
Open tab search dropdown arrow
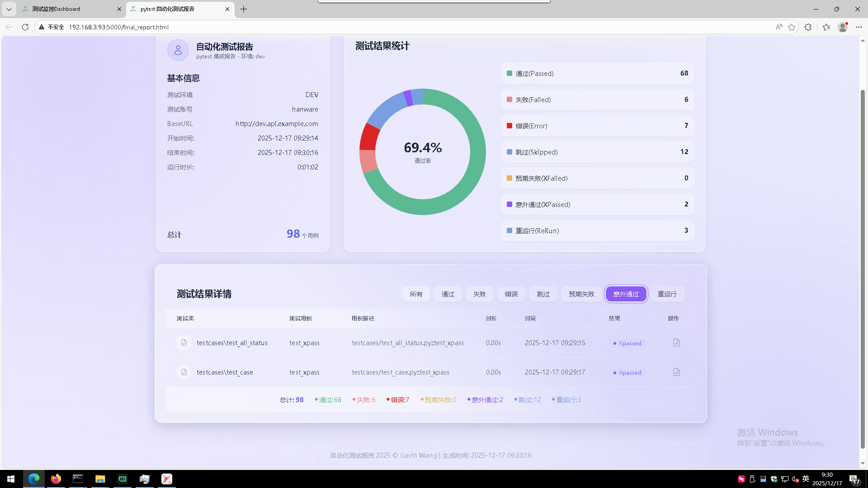click(9, 9)
